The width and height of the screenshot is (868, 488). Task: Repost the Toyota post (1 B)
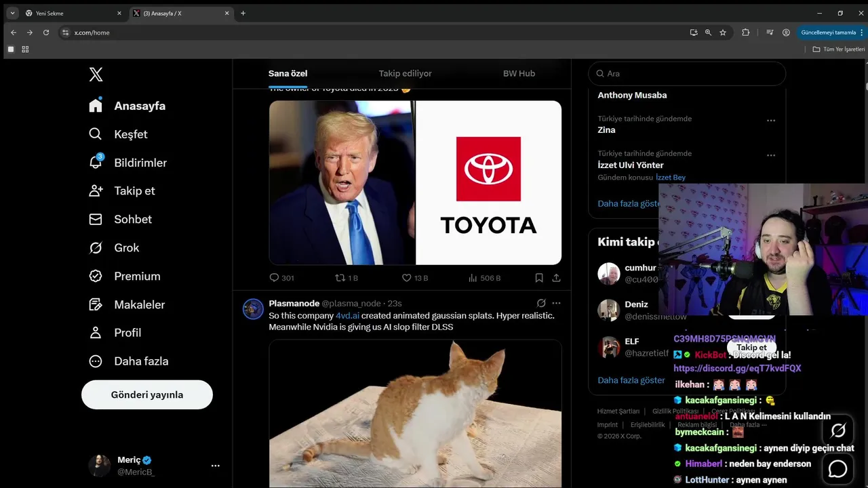coord(347,278)
